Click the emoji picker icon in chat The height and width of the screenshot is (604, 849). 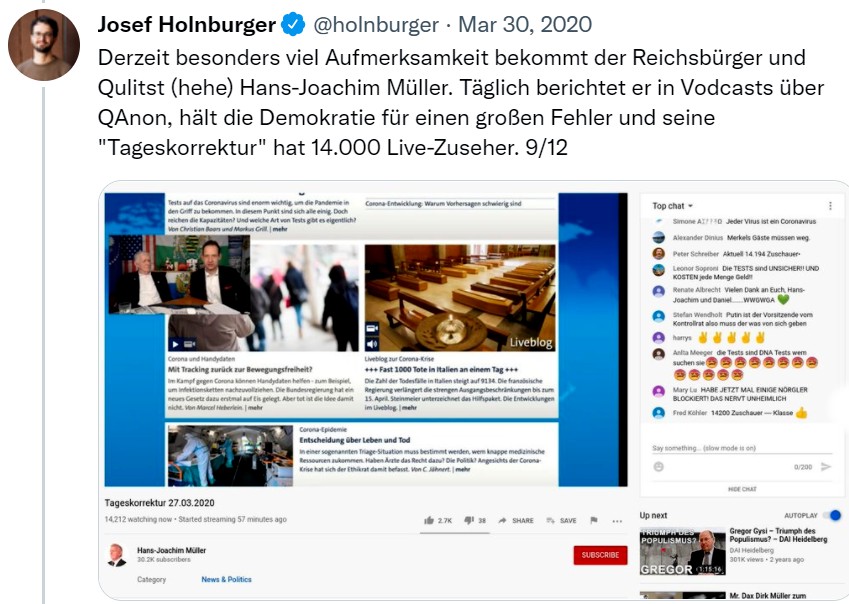pyautogui.click(x=658, y=467)
